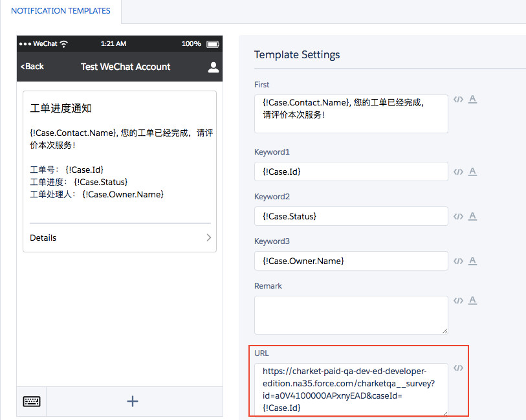Click merge field code icon beside Keyword3
The image size is (526, 420).
458,261
